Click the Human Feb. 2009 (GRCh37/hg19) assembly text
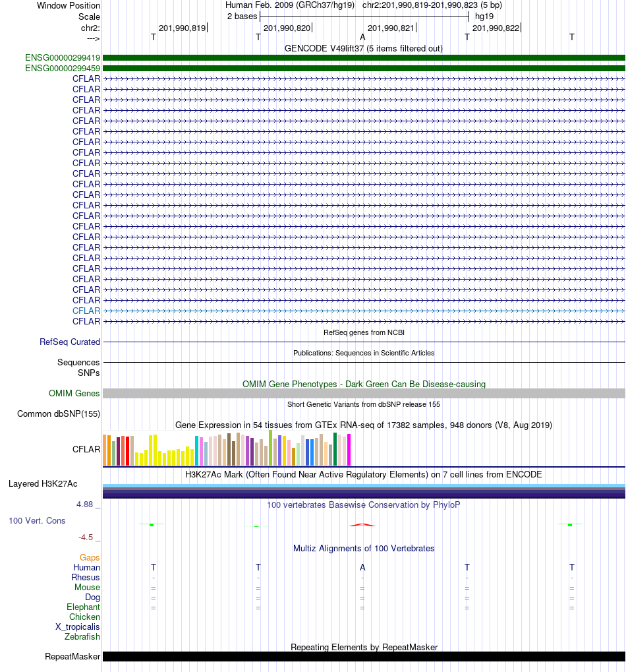The height and width of the screenshot is (672, 626). 290,5
